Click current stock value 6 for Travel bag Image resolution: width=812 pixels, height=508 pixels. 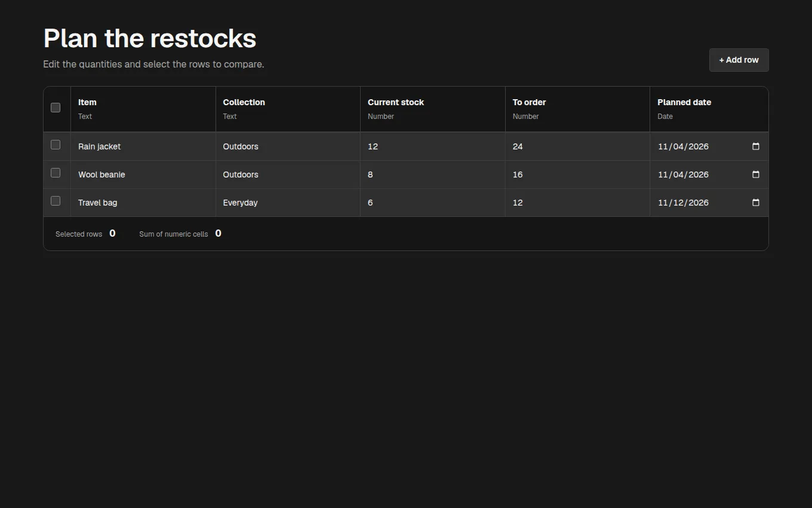click(x=433, y=203)
